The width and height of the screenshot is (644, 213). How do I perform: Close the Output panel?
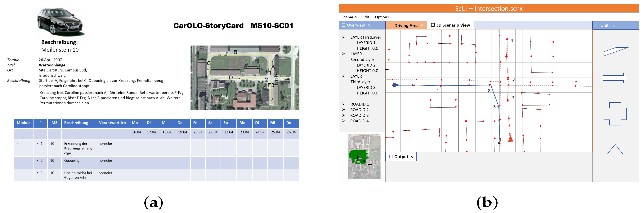click(412, 157)
